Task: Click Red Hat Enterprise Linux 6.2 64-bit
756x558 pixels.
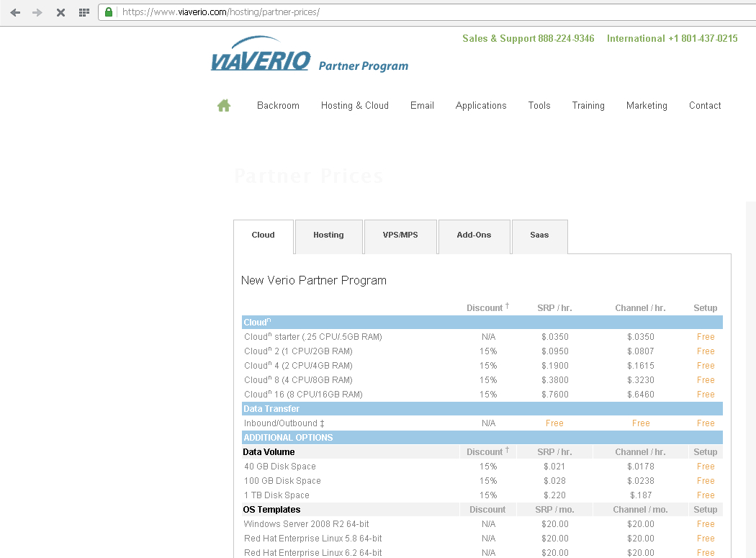Action: coord(313,553)
